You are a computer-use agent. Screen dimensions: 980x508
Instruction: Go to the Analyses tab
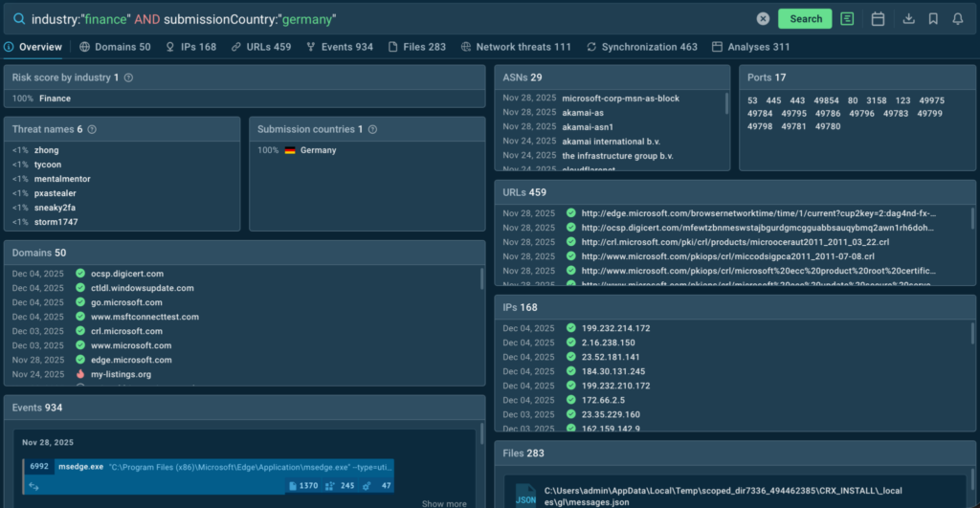pos(751,47)
